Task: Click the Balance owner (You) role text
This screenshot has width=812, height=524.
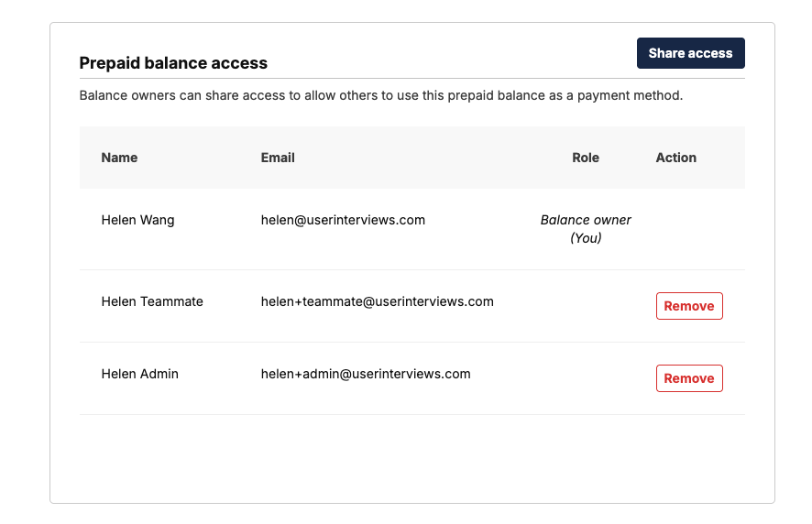Action: (586, 229)
